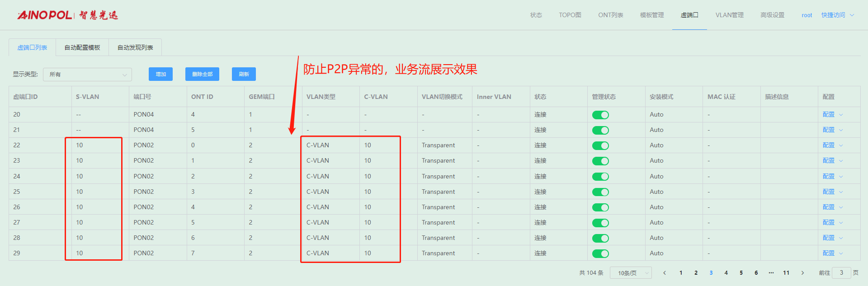
Task: Click the 前往 page number input field
Action: [x=841, y=273]
